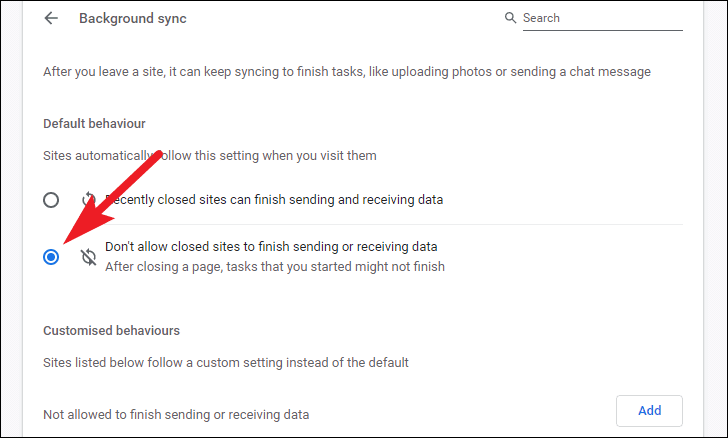Click 'Sites automatically follow this setting' text

click(210, 156)
